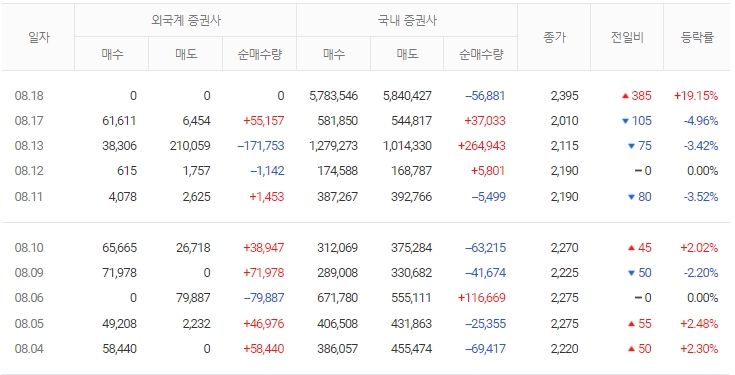Click foreign buy value 58,440
The image size is (735, 375).
[119, 349]
